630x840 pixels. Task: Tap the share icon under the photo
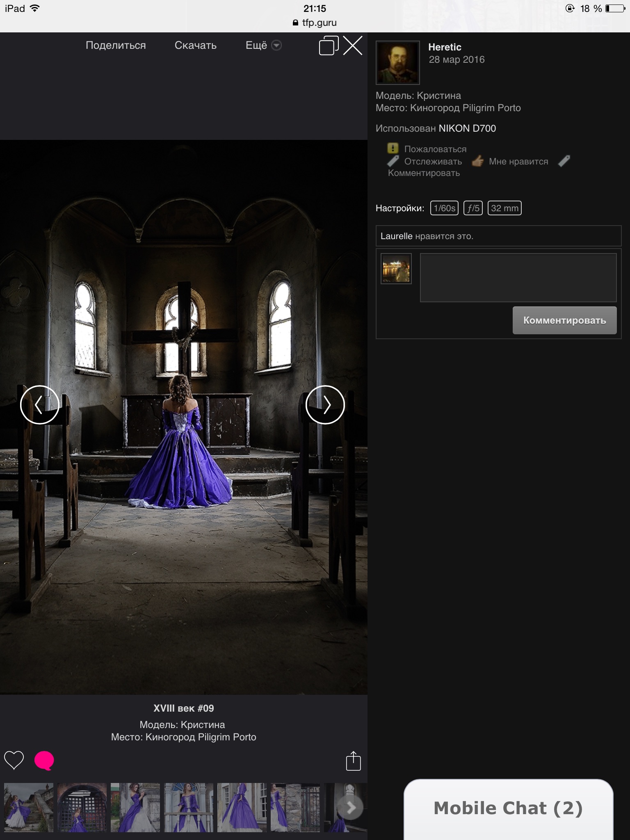tap(353, 761)
